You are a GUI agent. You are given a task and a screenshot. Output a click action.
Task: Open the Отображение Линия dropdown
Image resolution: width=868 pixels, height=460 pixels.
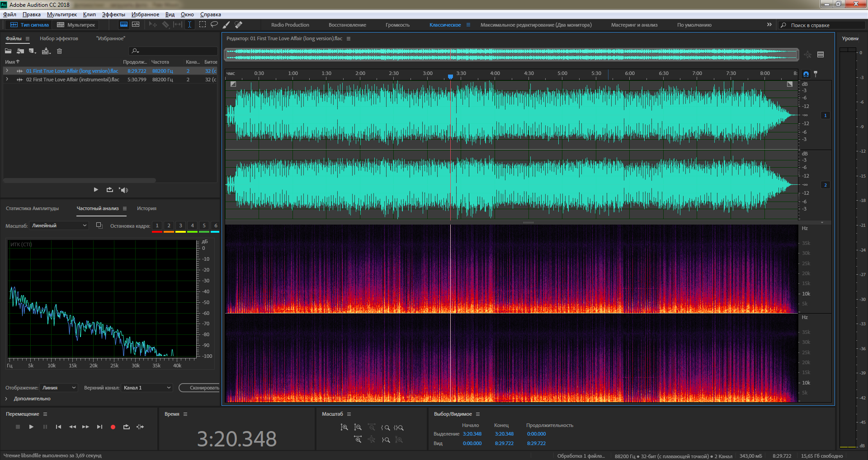click(x=59, y=388)
